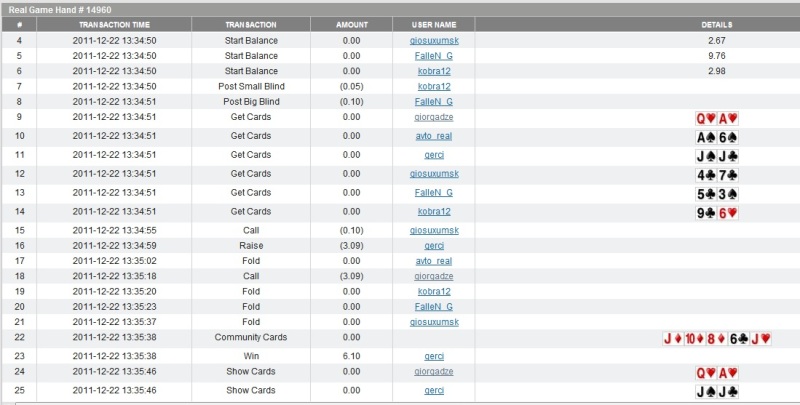The image size is (800, 405).
Task: Open avto_real user link in row 17
Action: [x=434, y=260]
